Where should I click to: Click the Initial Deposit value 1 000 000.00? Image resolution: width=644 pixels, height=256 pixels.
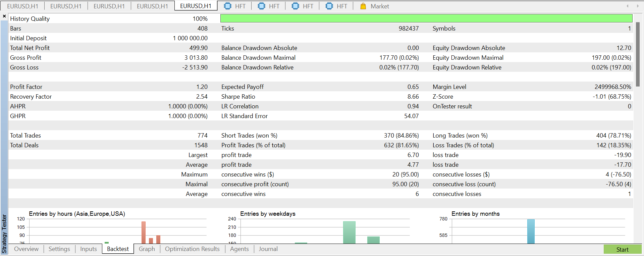pos(190,38)
